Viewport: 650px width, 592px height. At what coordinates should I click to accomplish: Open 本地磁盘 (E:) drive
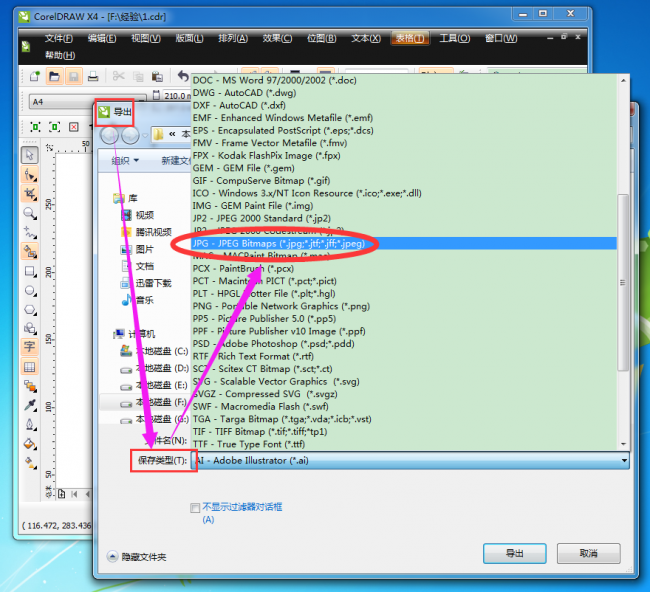(x=154, y=385)
